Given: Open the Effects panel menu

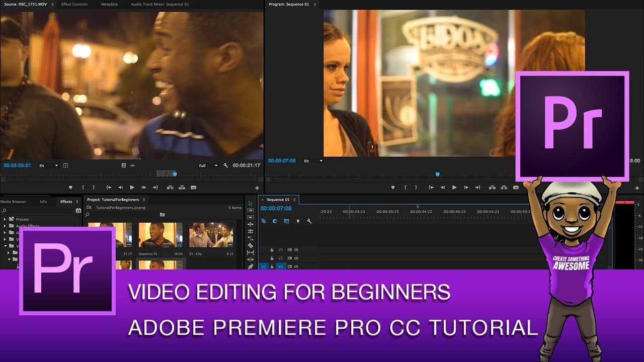Looking at the screenshot, I should point(77,202).
